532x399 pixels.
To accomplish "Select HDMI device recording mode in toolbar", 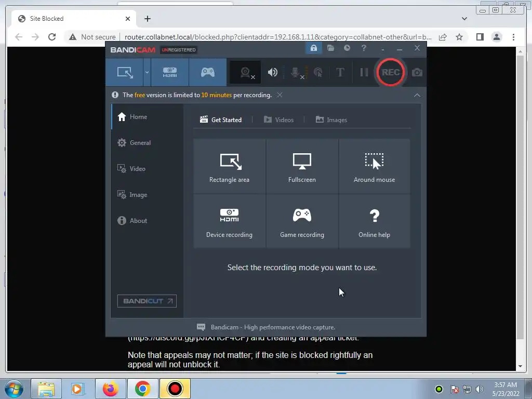I will (170, 72).
